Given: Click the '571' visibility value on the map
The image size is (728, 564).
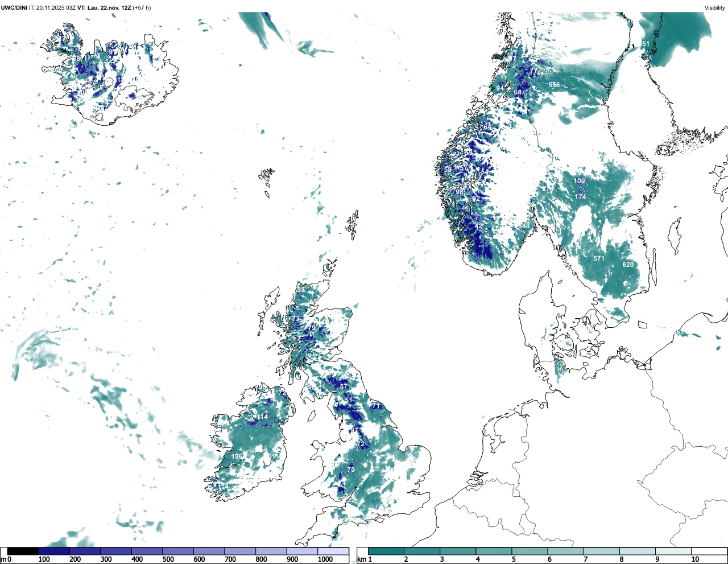Looking at the screenshot, I should click(x=599, y=258).
